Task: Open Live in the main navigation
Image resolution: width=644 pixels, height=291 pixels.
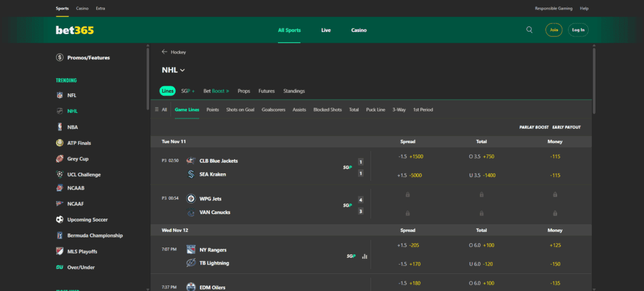Action: [x=326, y=30]
